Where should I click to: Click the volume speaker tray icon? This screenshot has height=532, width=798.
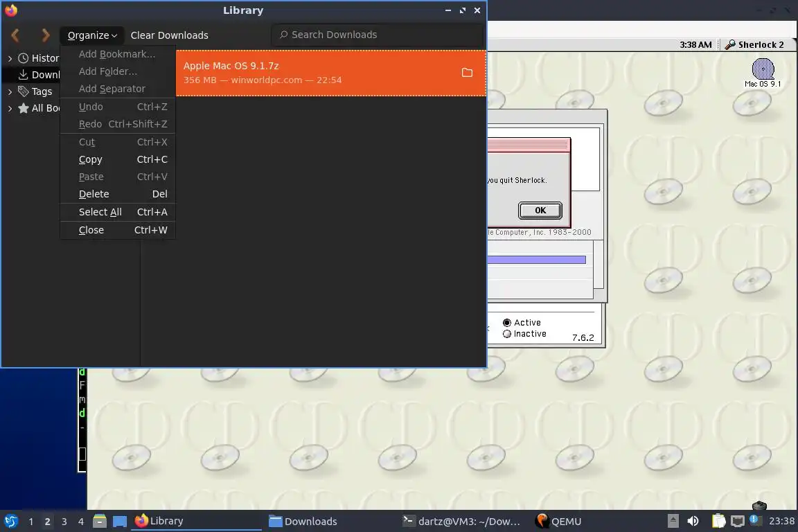point(693,521)
